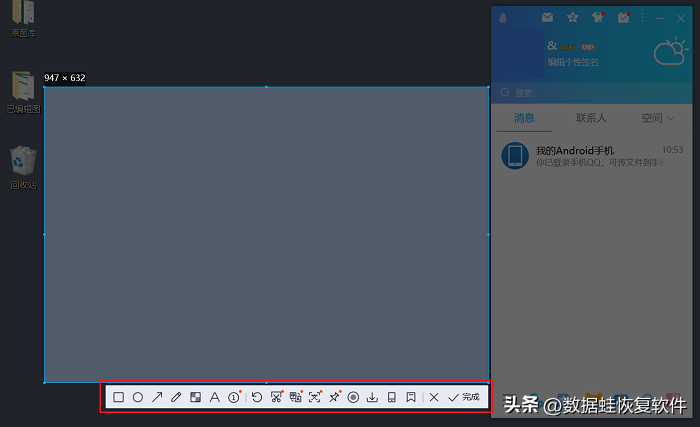Open the 回收站 recycle bin

click(x=23, y=167)
